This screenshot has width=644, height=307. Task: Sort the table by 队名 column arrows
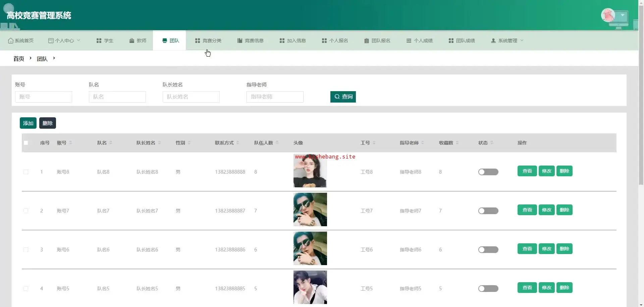tap(111, 143)
